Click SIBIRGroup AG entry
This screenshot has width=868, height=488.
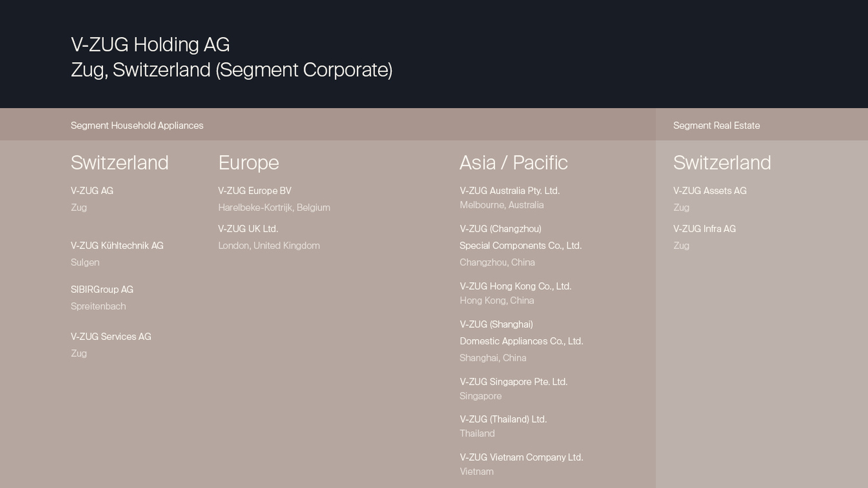point(102,290)
